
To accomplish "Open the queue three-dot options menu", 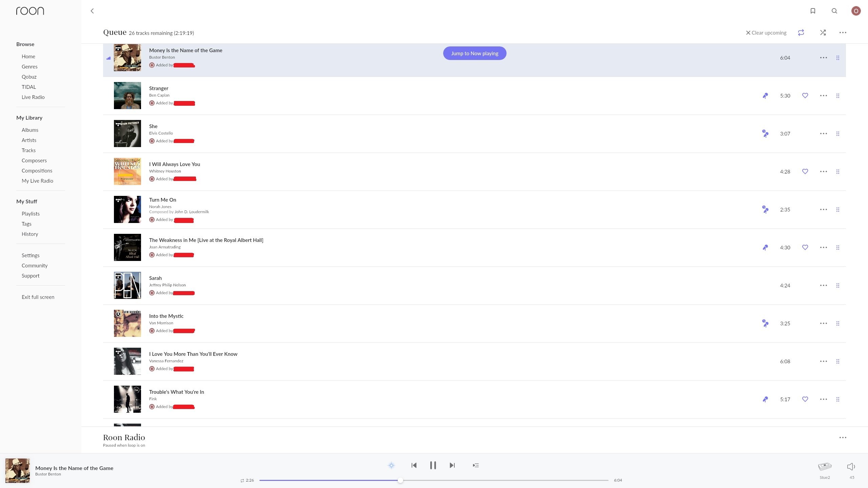I will (843, 33).
